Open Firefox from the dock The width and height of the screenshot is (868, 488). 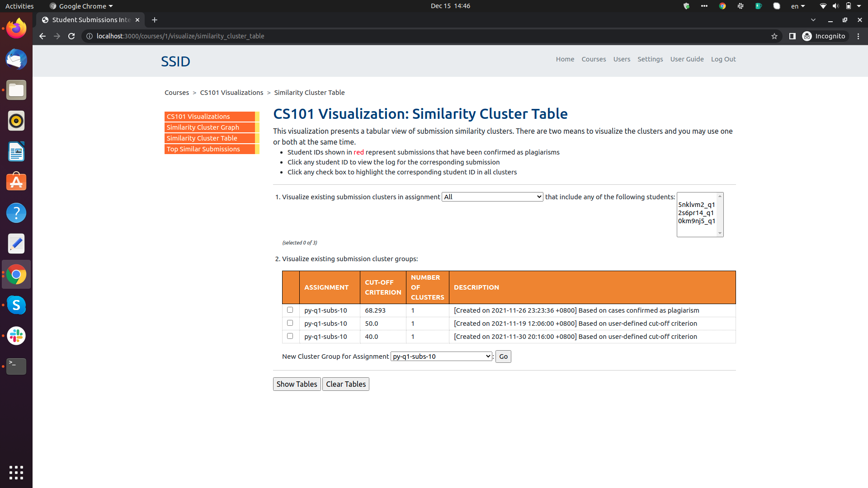click(16, 28)
